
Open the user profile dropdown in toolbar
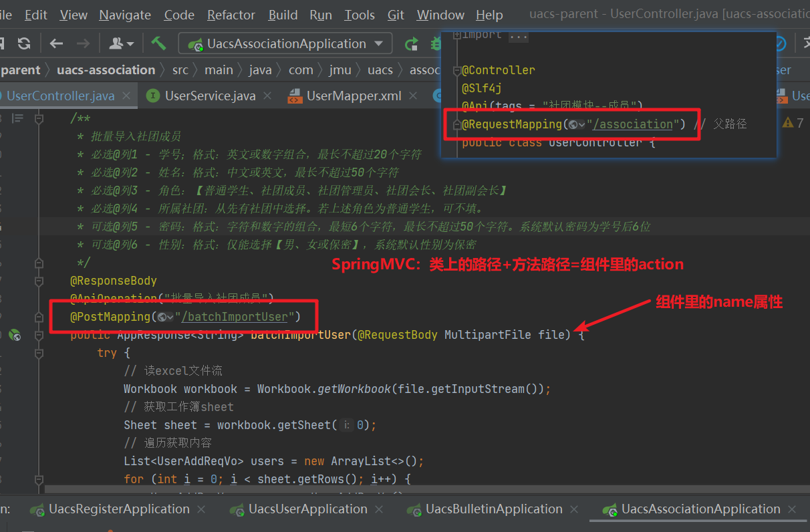[122, 44]
